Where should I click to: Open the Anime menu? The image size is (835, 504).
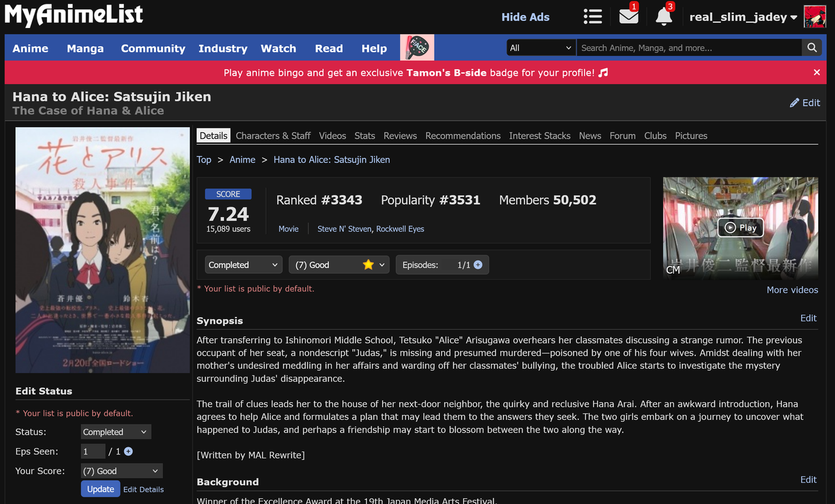(31, 48)
